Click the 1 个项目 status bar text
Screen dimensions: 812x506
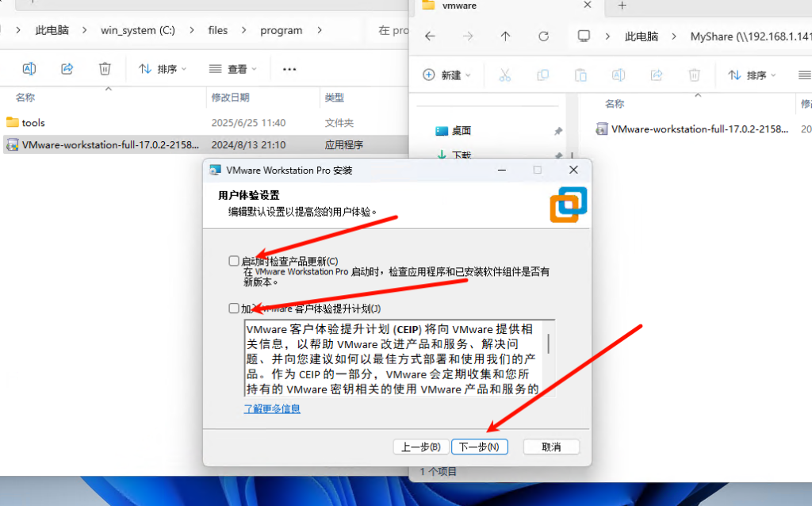[438, 472]
